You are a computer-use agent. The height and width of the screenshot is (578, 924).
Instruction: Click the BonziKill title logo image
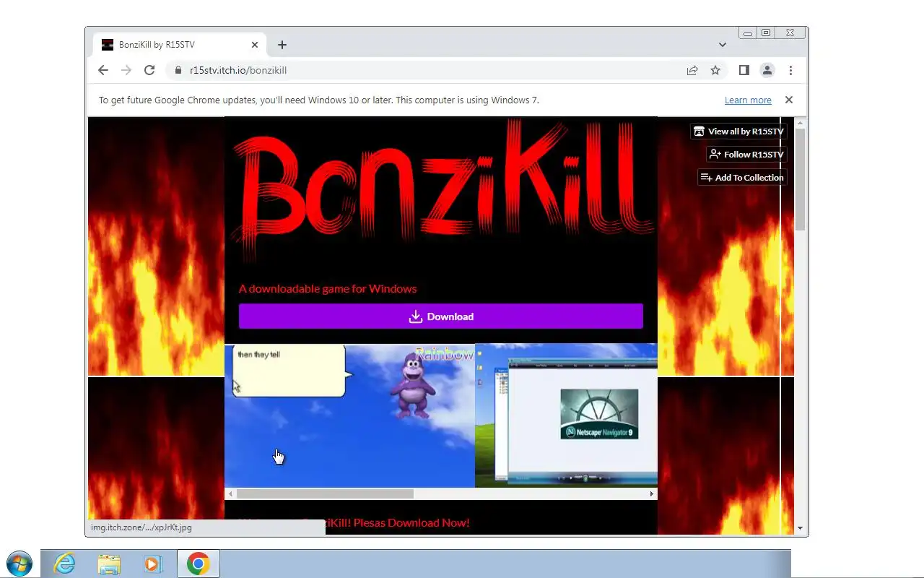(x=441, y=191)
